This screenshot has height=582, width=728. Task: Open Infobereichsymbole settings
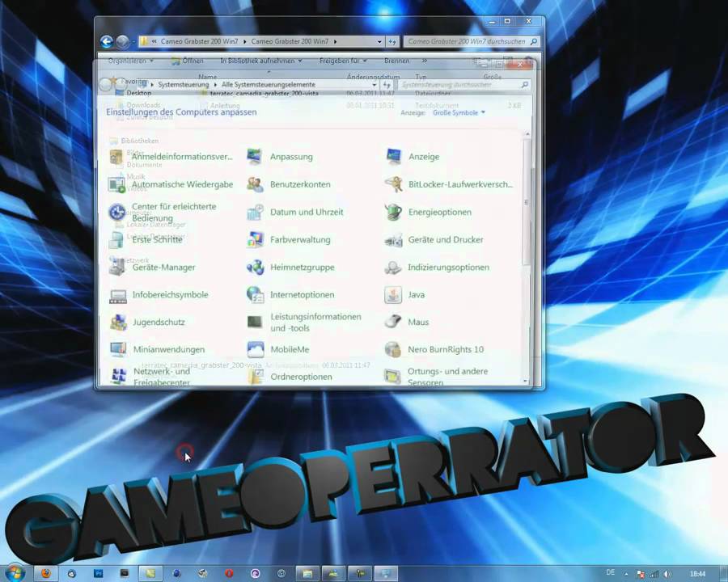coord(159,295)
